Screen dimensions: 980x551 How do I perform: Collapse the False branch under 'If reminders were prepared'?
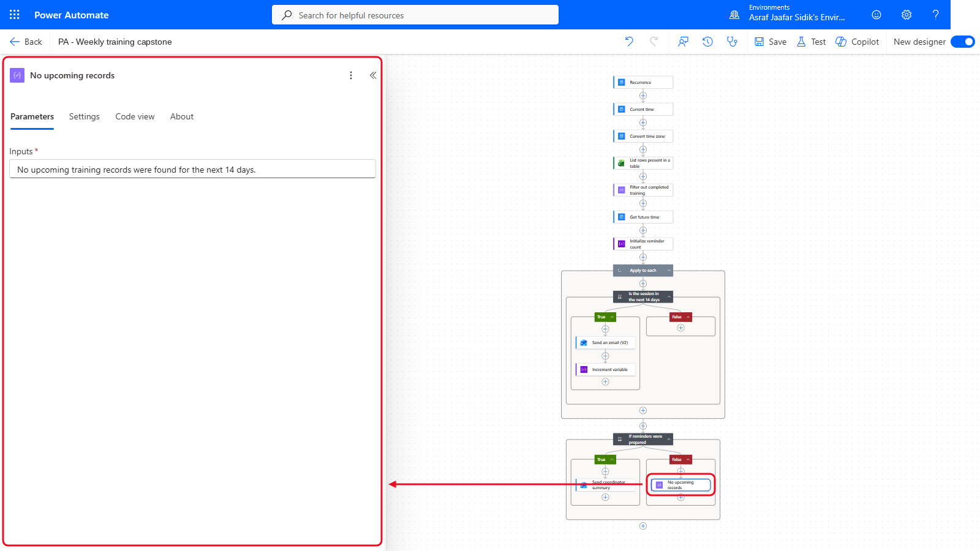click(688, 460)
